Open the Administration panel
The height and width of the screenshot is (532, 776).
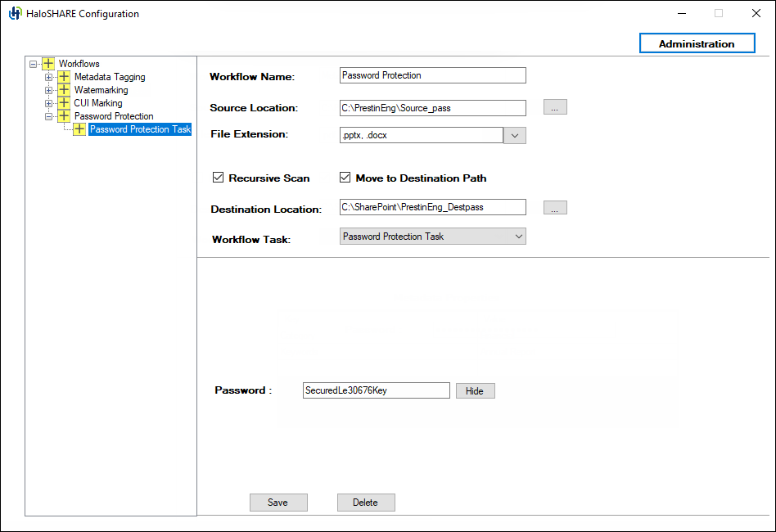[x=697, y=43]
